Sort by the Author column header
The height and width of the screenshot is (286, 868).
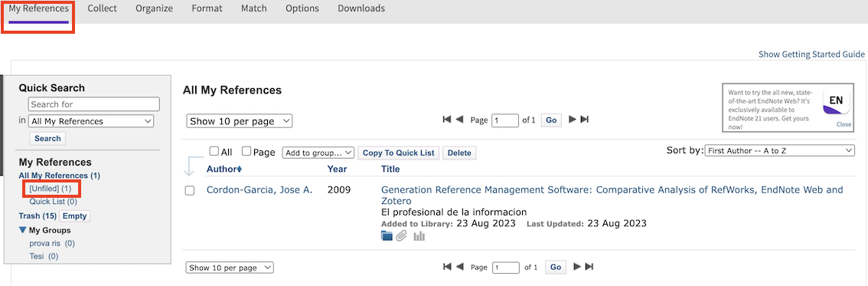tap(221, 169)
